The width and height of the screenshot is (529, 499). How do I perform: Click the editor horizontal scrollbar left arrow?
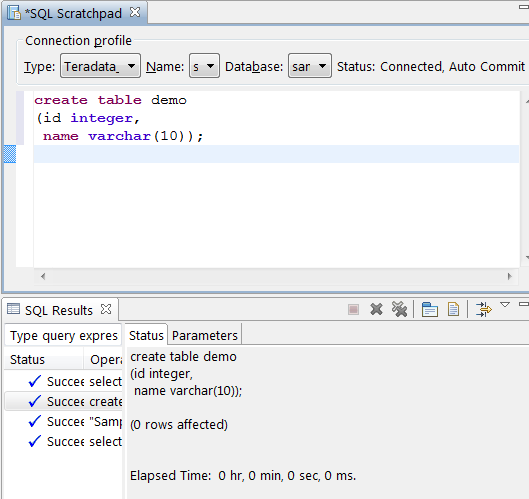click(43, 276)
